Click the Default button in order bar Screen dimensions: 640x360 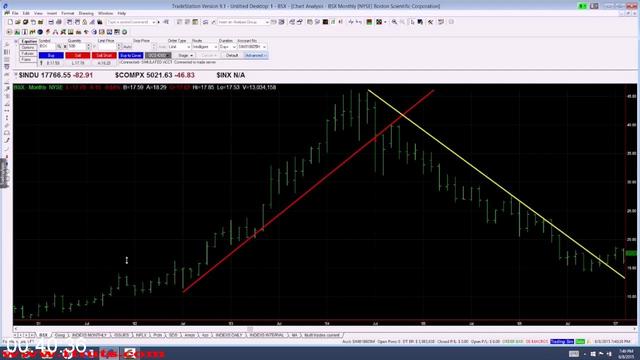pyautogui.click(x=232, y=55)
